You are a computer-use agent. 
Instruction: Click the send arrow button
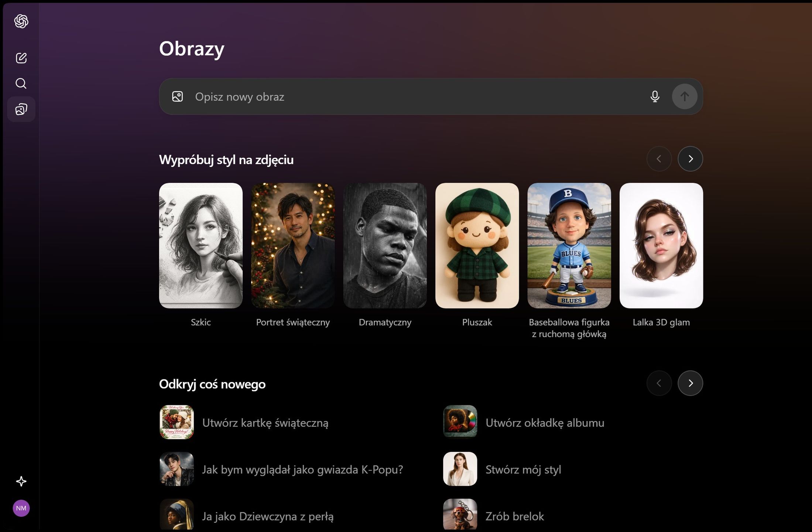point(685,96)
